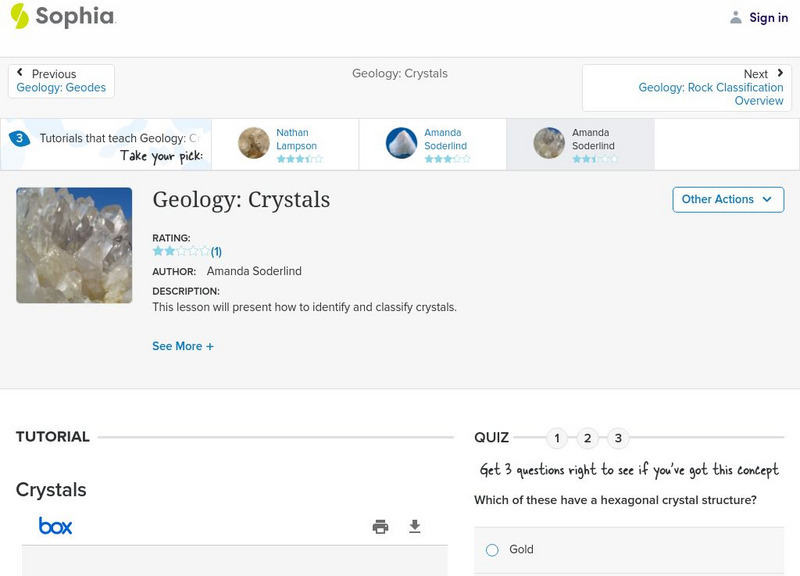Click the user profile icon beside Sign in
Viewport: 800px width, 576px height.
(736, 18)
